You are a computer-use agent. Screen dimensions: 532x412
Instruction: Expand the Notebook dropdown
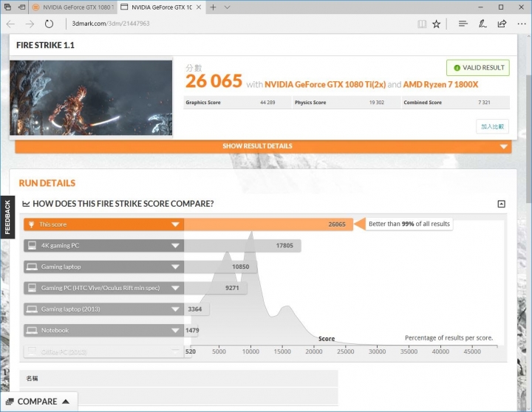175,330
